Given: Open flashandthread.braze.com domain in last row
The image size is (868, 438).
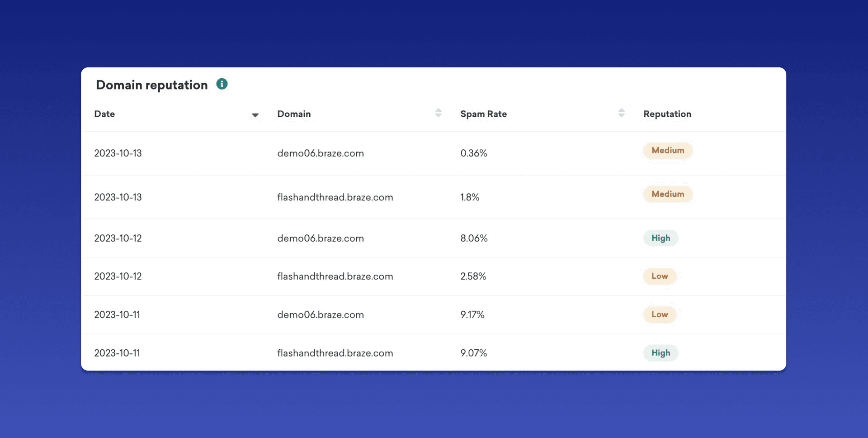Looking at the screenshot, I should click(x=335, y=353).
